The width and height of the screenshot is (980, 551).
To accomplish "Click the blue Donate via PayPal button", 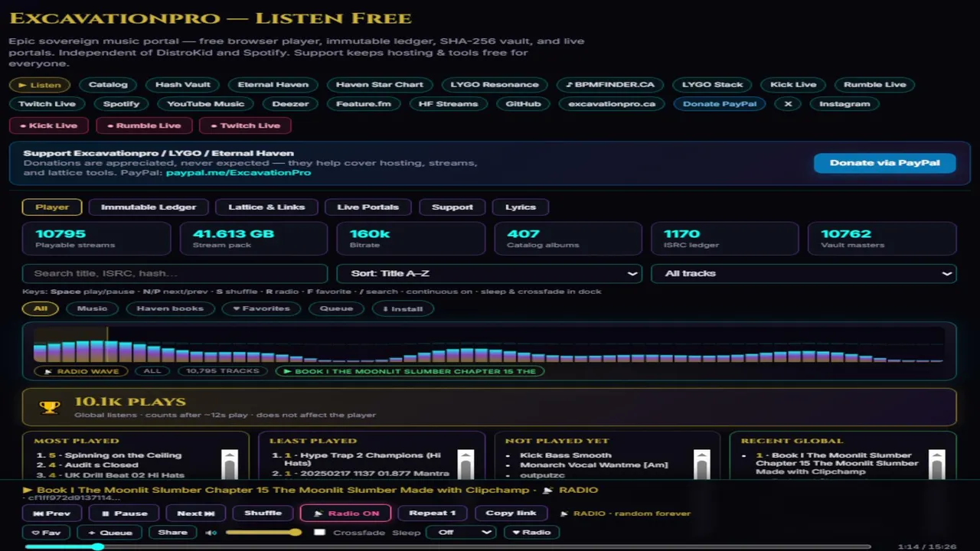I will click(x=885, y=163).
